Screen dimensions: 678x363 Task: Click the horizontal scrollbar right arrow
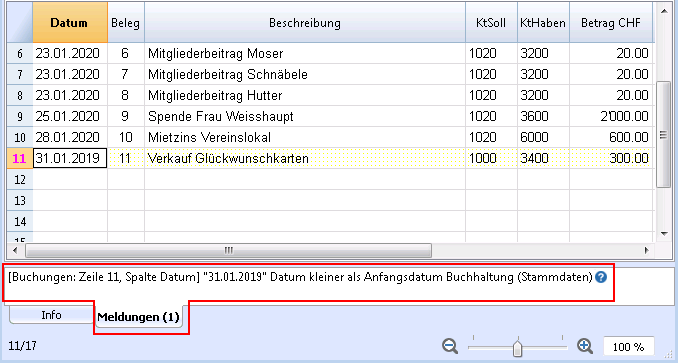(x=647, y=250)
